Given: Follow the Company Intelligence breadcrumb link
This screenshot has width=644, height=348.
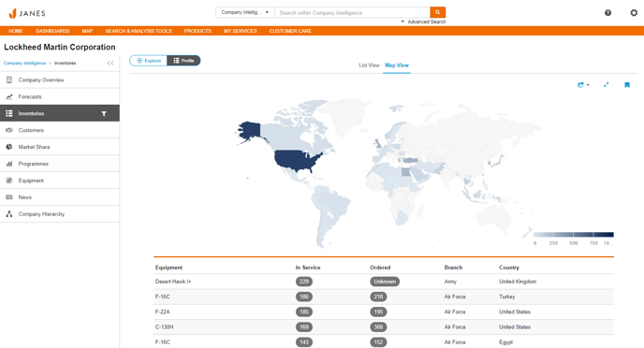Looking at the screenshot, I should (x=24, y=64).
